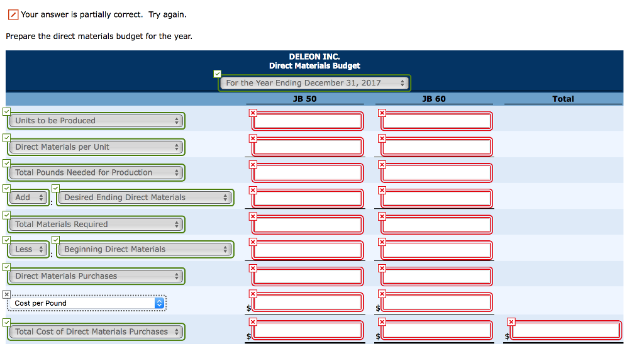Screen dimensions: 644x351
Task: Click JB 60 Total Materials Required field
Action: click(x=436, y=225)
